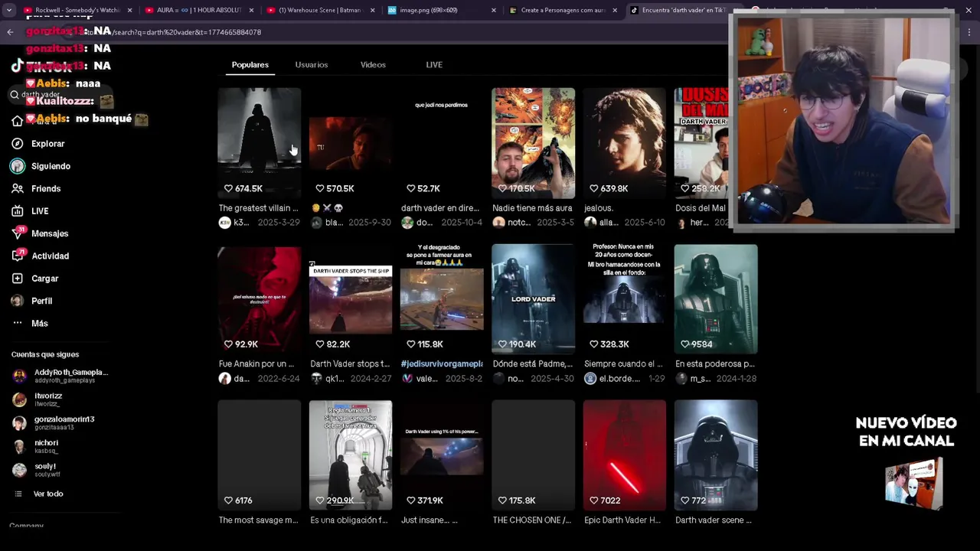Open the jealous. video thumbnail

coord(625,143)
